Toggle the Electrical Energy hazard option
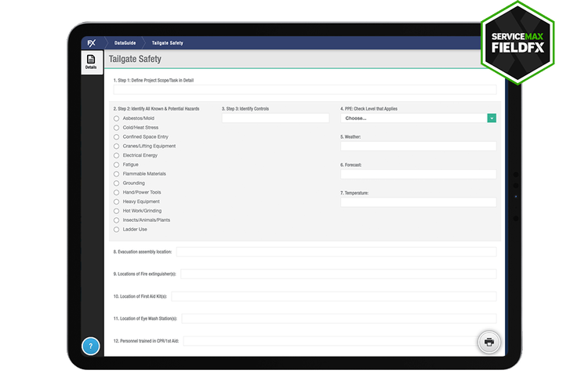588x392 pixels. pos(117,155)
